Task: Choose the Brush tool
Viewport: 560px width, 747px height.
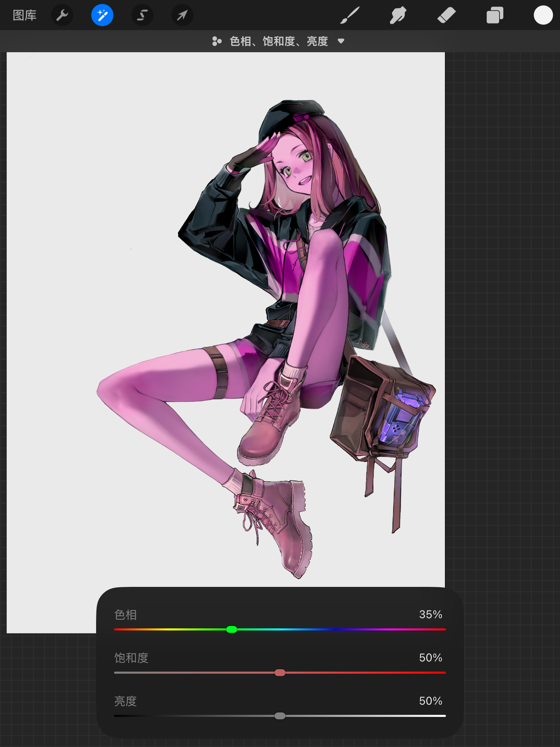Action: click(x=350, y=15)
